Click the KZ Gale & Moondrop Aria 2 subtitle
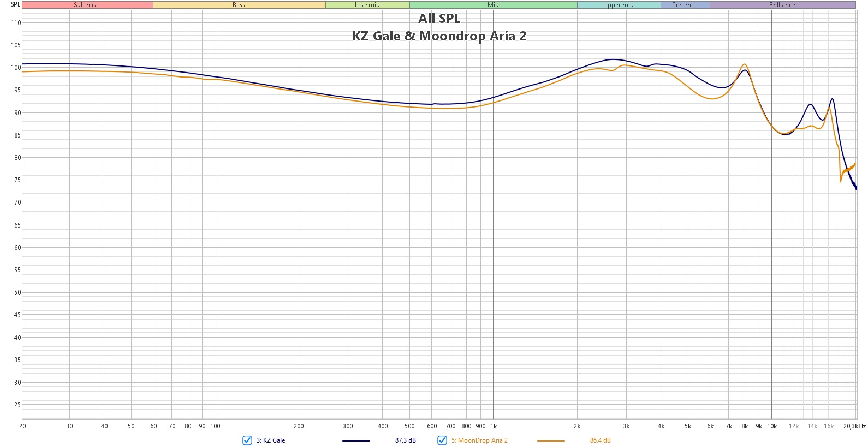The image size is (868, 447). point(439,36)
